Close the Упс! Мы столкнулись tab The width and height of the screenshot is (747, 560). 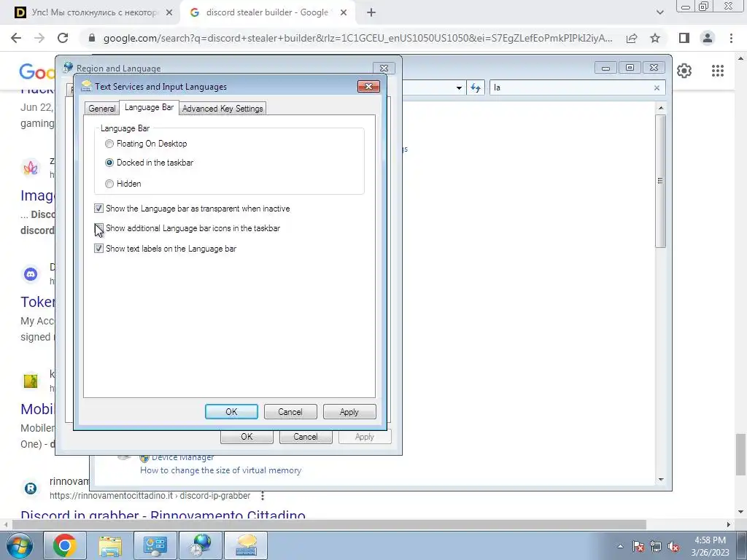click(169, 13)
